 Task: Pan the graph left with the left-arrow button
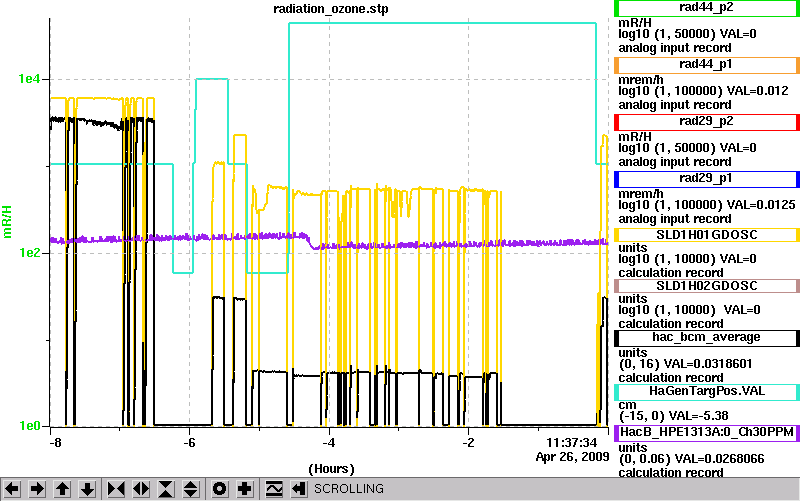click(x=12, y=489)
